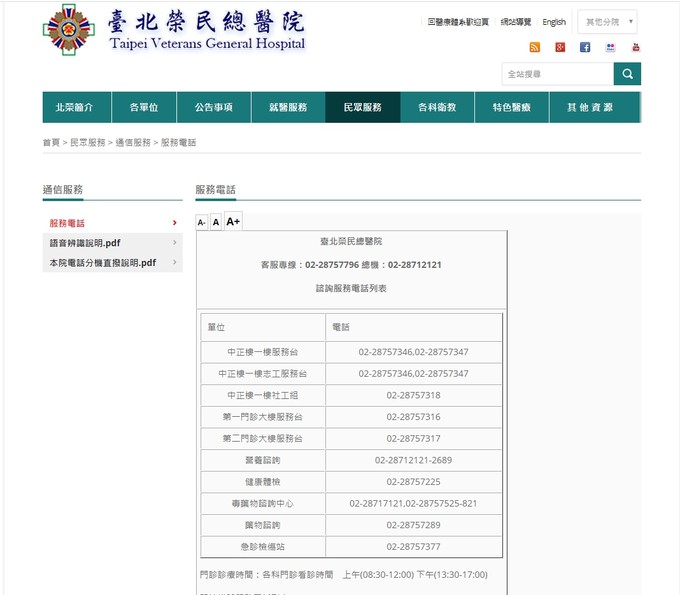
Task: Click the 營養諮詢 cell
Action: (263, 461)
